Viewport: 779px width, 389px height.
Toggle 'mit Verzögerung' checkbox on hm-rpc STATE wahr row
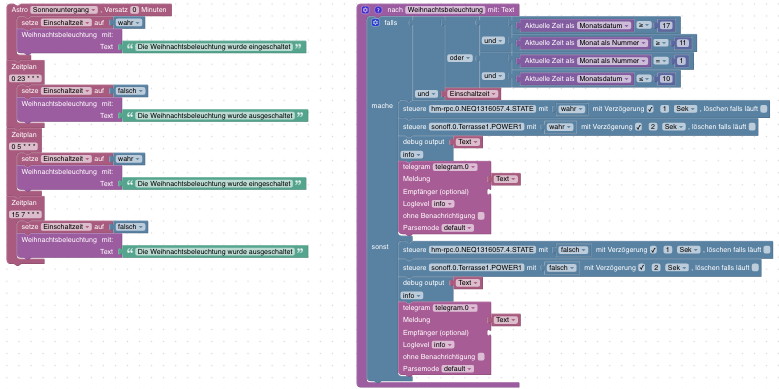pos(650,109)
